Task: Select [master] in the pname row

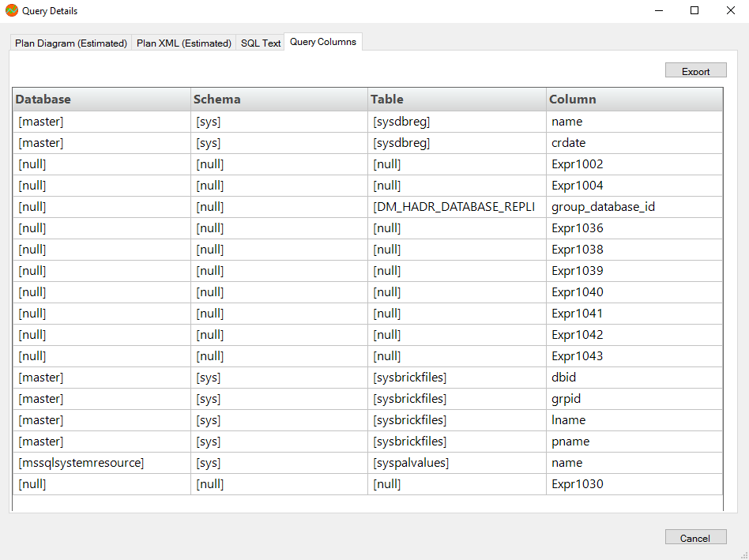Action: (x=102, y=441)
